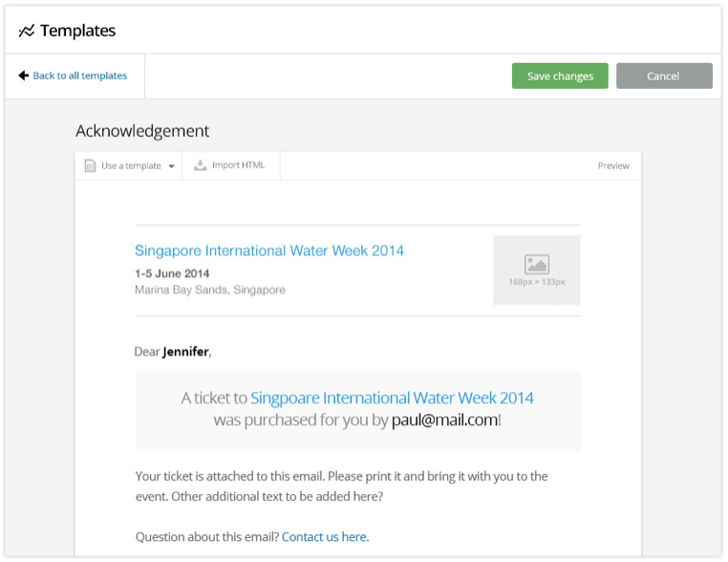Open the Contact us here link

click(x=324, y=537)
